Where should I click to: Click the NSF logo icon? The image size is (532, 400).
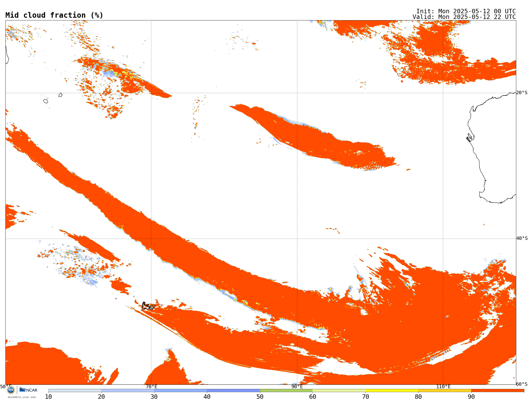click(x=11, y=390)
